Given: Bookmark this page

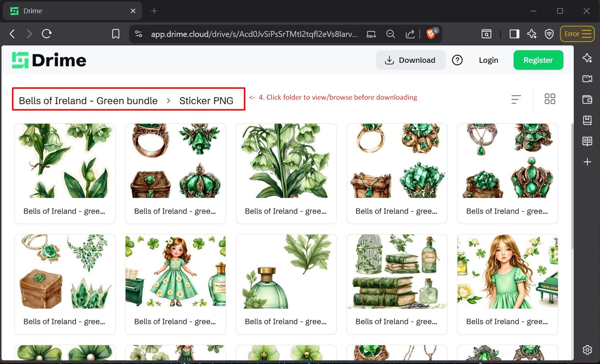Looking at the screenshot, I should pyautogui.click(x=116, y=34).
